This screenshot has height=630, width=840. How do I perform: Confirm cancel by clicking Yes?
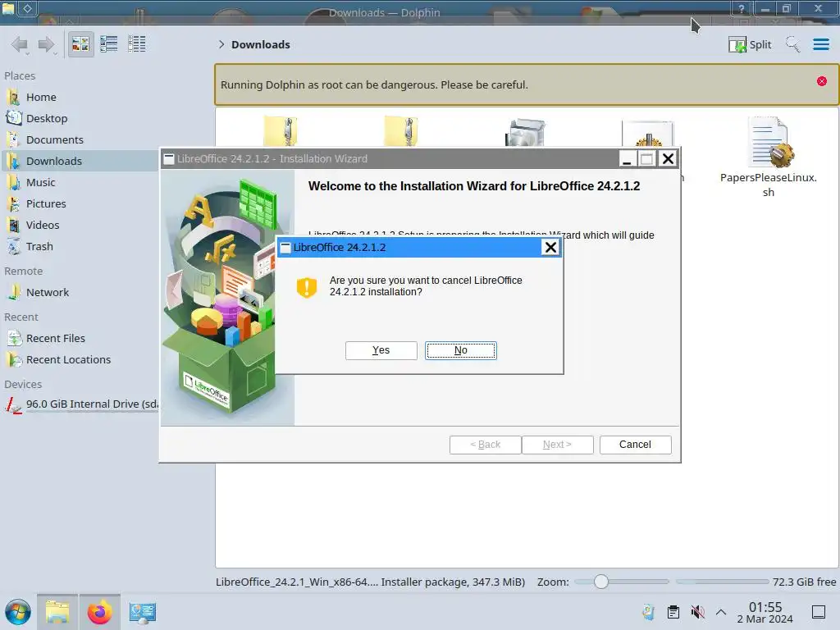pyautogui.click(x=381, y=350)
